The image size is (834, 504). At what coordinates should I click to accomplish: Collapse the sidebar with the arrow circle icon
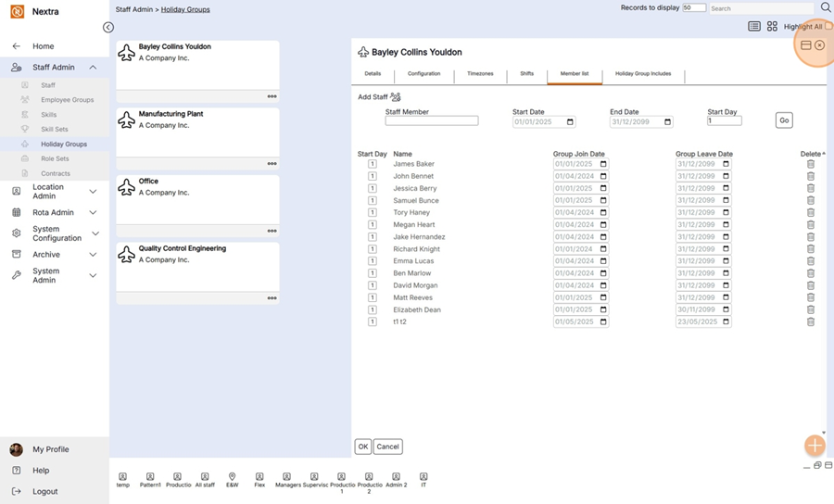108,27
